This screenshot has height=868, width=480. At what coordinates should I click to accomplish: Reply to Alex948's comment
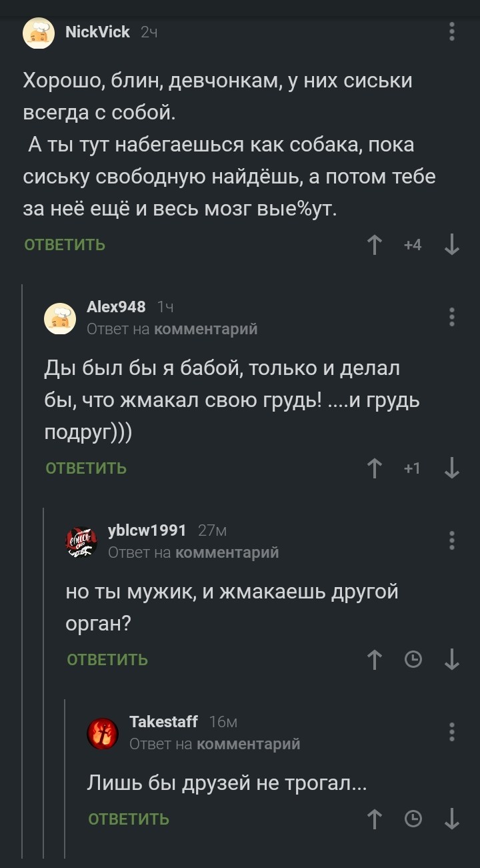coord(86,468)
